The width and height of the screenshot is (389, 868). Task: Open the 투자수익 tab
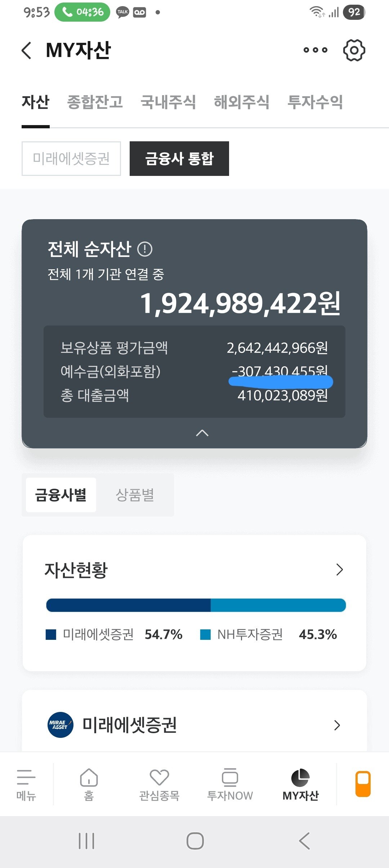[x=315, y=102]
